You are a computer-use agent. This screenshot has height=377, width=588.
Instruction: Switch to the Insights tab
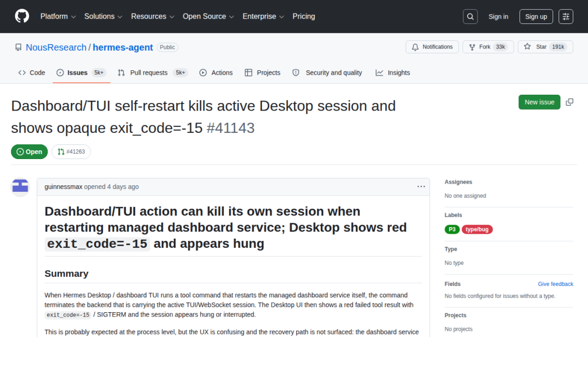(x=393, y=73)
